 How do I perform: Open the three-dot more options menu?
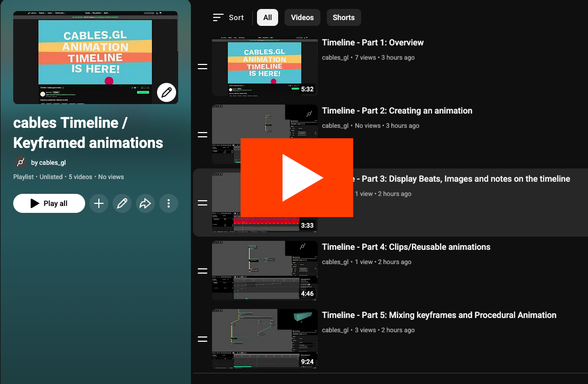point(169,203)
